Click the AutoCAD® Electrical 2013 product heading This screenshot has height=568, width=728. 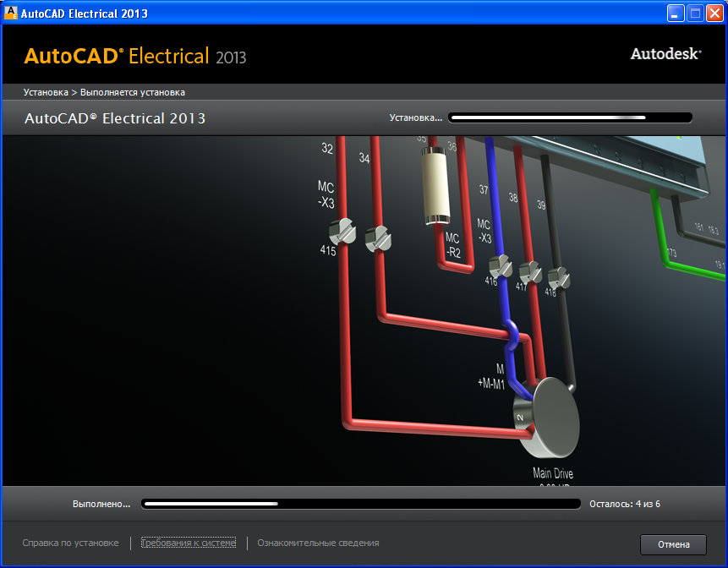point(115,118)
